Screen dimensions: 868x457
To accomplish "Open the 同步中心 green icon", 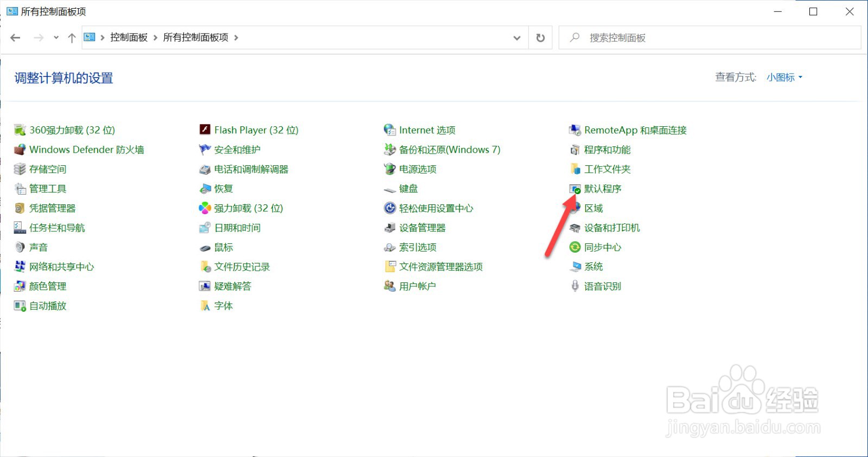I will click(575, 247).
